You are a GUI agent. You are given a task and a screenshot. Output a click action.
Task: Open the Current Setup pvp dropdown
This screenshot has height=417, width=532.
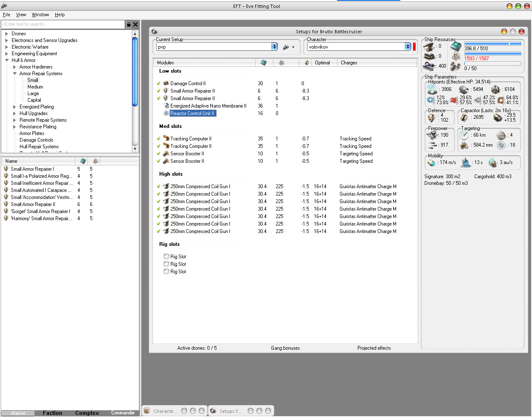pos(274,47)
